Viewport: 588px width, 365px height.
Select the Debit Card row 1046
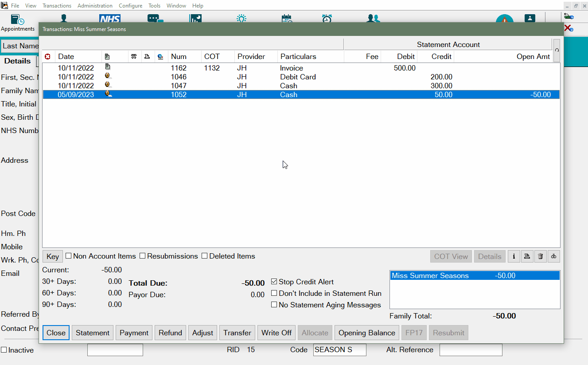click(x=301, y=77)
